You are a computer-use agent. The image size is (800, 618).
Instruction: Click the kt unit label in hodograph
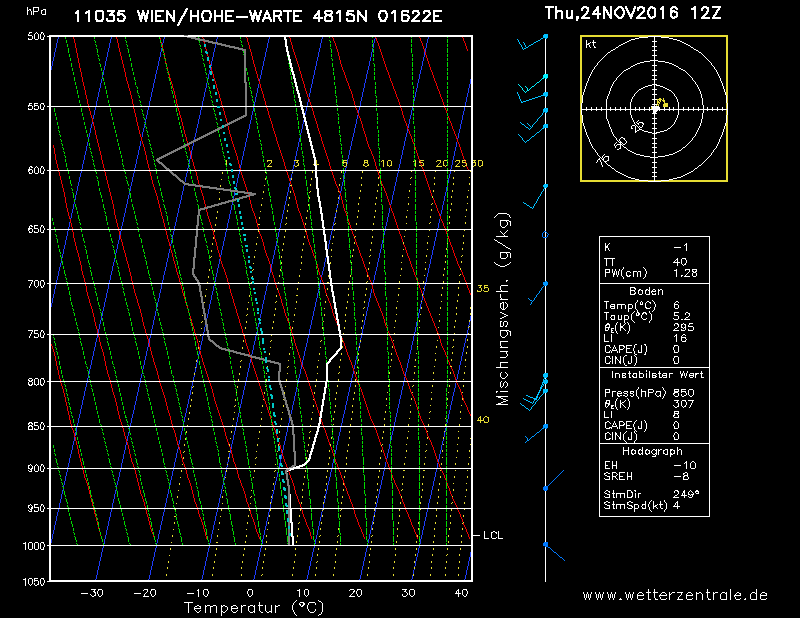tap(591, 45)
